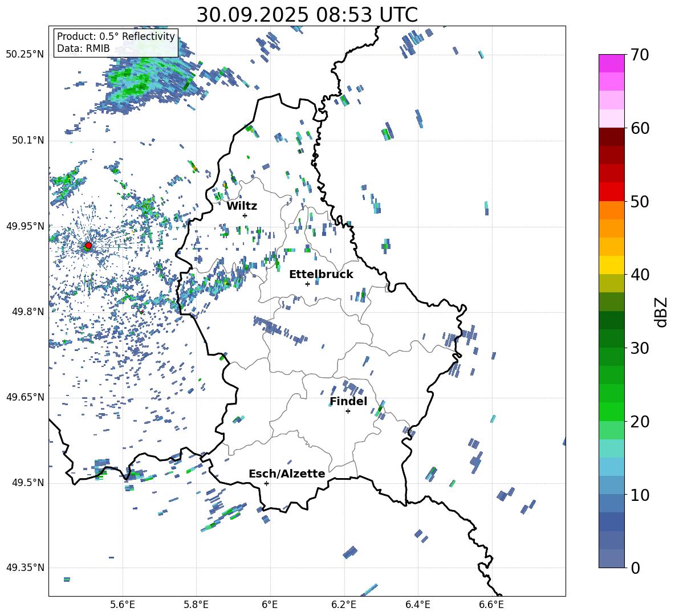This screenshot has width=675, height=616.
Task: Click the magenta top colorbar segment
Action: [x=612, y=63]
